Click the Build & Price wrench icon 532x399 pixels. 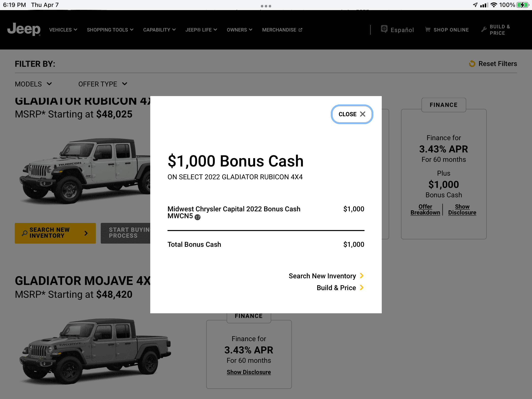pos(484,30)
